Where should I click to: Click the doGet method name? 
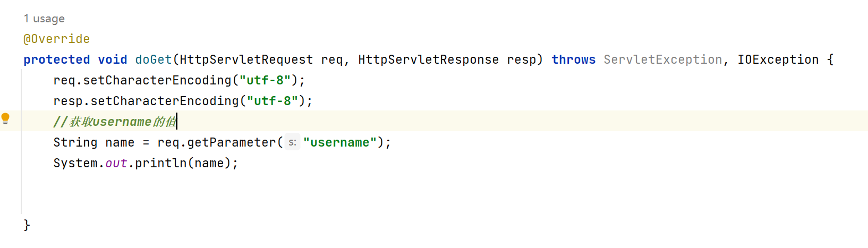[153, 59]
